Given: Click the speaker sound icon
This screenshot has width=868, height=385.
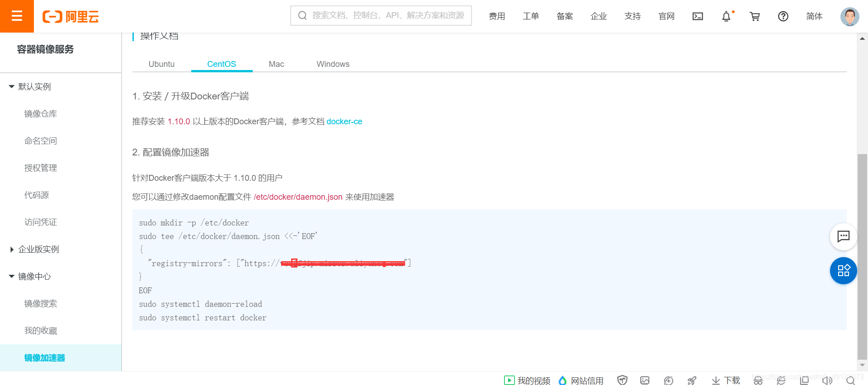Looking at the screenshot, I should tap(827, 380).
